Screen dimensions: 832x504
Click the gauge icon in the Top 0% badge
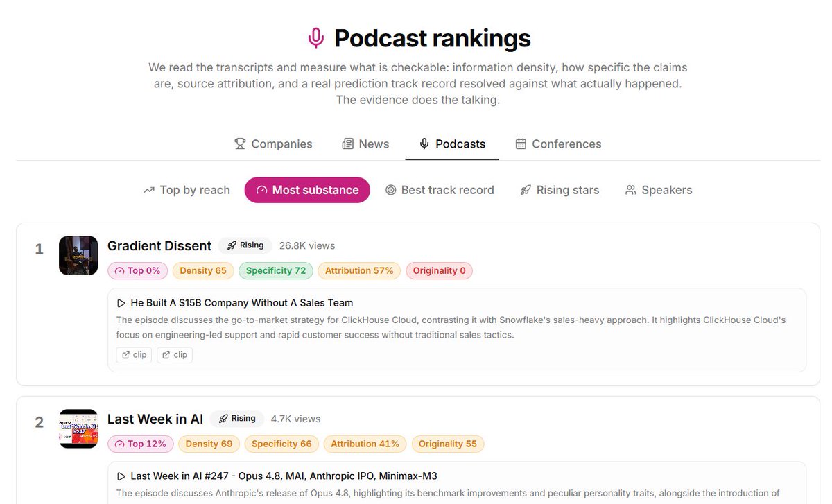tap(119, 271)
